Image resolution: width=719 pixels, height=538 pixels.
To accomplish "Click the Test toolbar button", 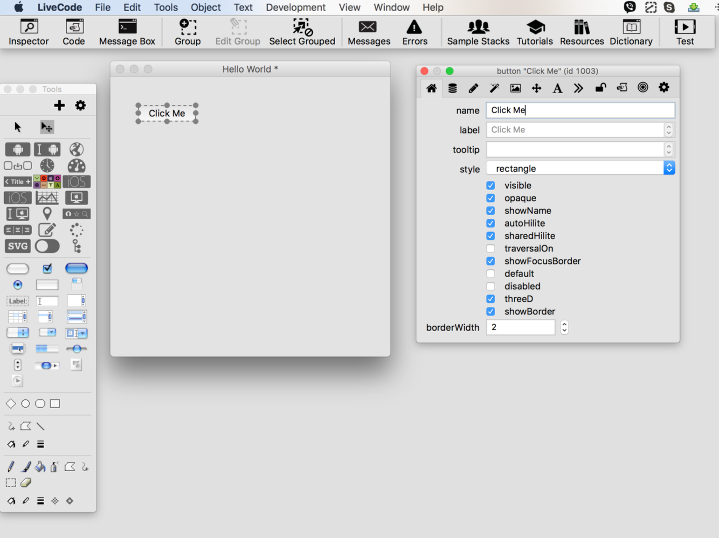I will click(685, 32).
